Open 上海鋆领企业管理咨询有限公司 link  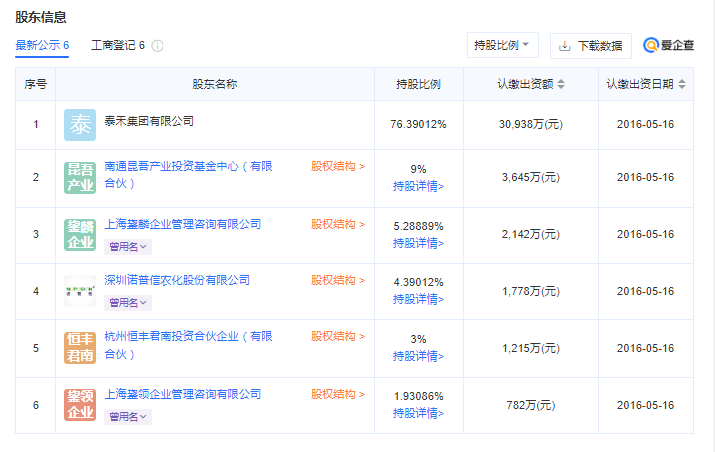[x=183, y=394]
